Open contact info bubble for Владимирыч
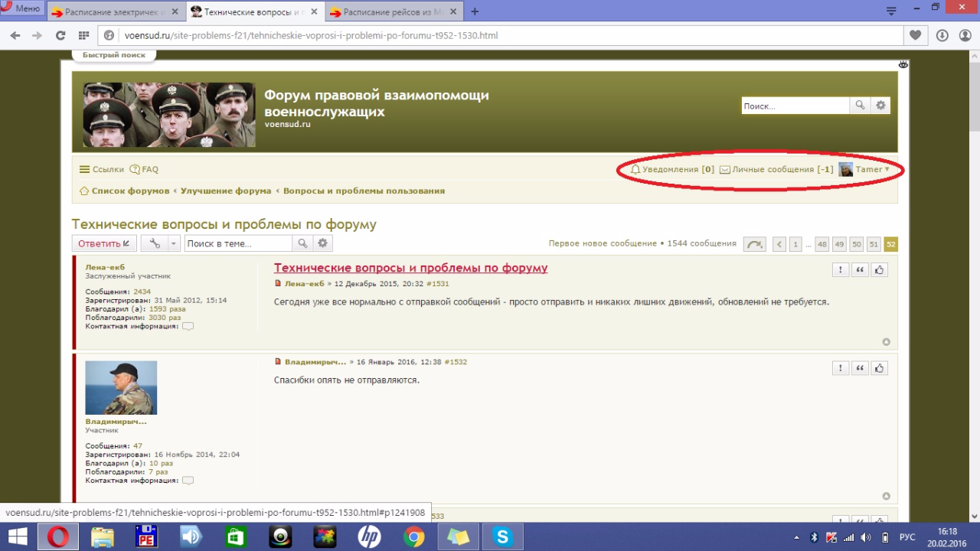The image size is (980, 551). (x=188, y=481)
